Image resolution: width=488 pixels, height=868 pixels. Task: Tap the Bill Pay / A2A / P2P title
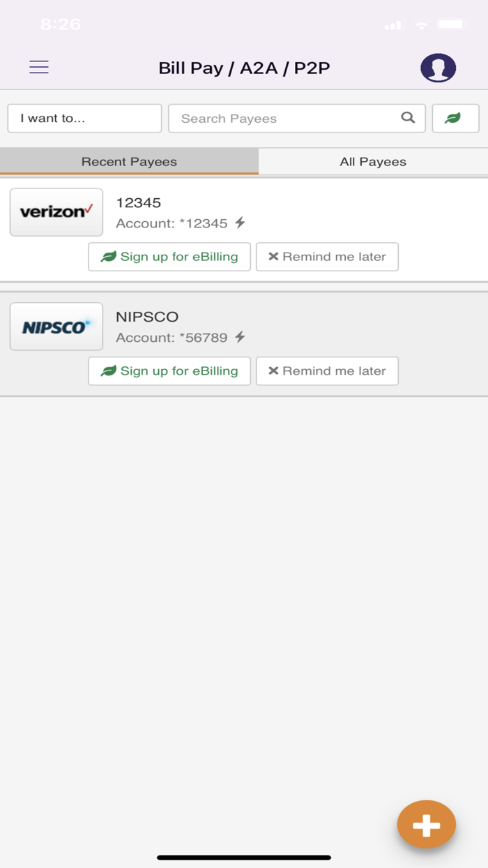[244, 68]
